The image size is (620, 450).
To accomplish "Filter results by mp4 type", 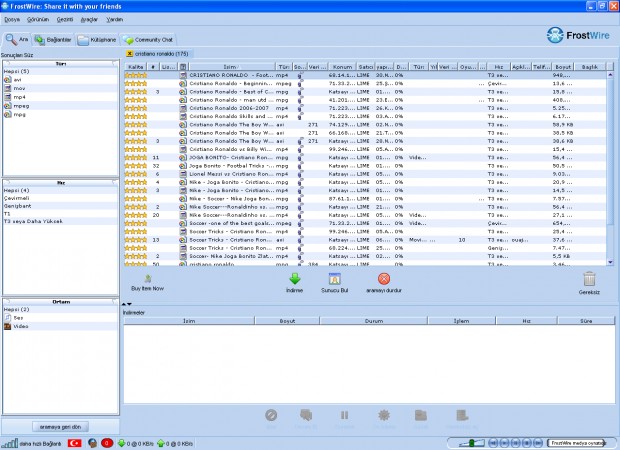I will tap(60, 97).
